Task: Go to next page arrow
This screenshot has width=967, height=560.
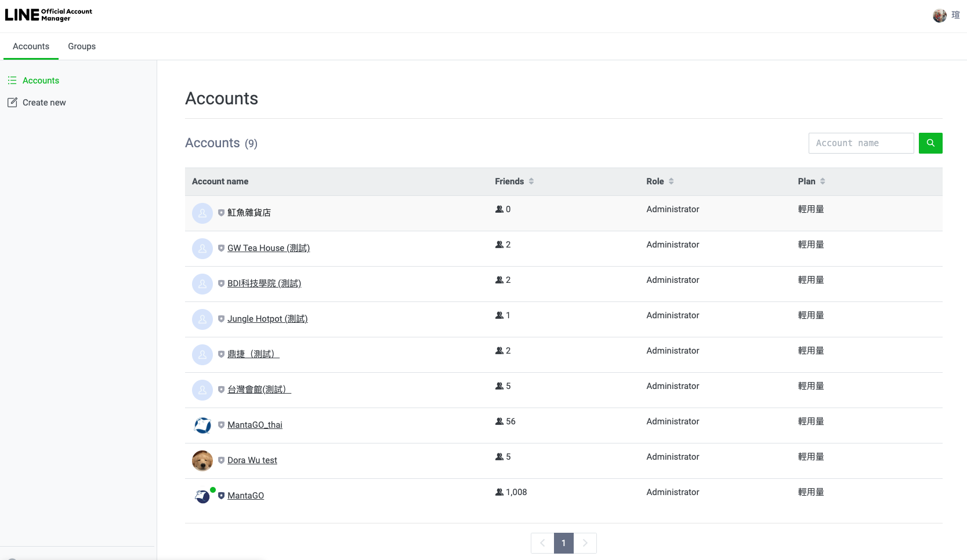Action: (585, 543)
